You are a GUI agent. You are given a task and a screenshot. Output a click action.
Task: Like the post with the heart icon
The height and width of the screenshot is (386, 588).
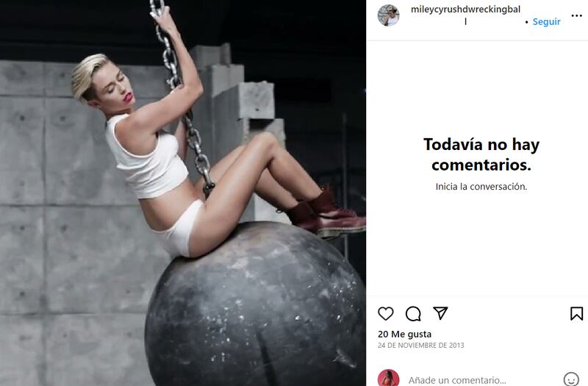pyautogui.click(x=385, y=314)
